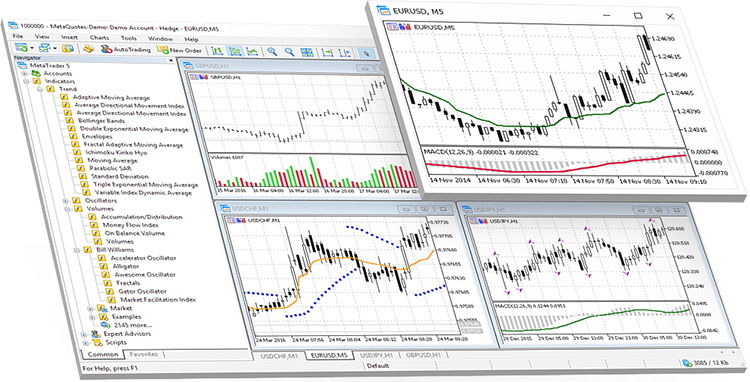The image size is (750, 382).
Task: Click the tile windows icon
Action: 307,52
